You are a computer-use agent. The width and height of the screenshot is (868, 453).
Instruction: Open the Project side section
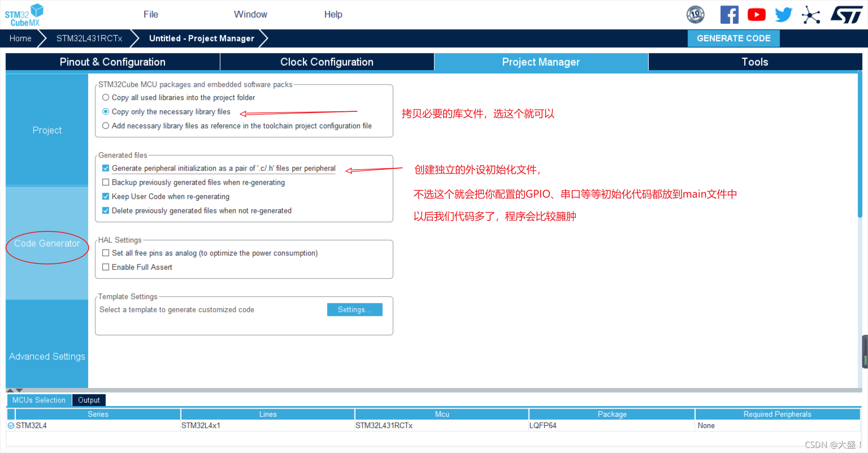pyautogui.click(x=47, y=130)
